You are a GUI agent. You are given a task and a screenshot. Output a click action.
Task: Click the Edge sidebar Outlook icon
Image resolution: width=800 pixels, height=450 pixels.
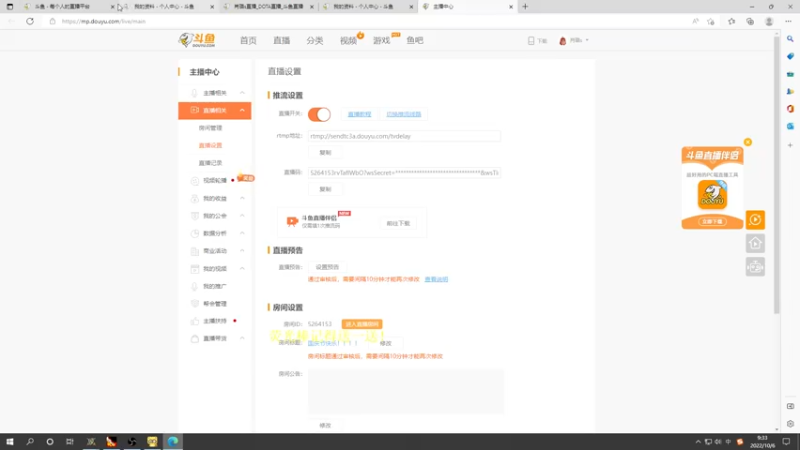(790, 126)
